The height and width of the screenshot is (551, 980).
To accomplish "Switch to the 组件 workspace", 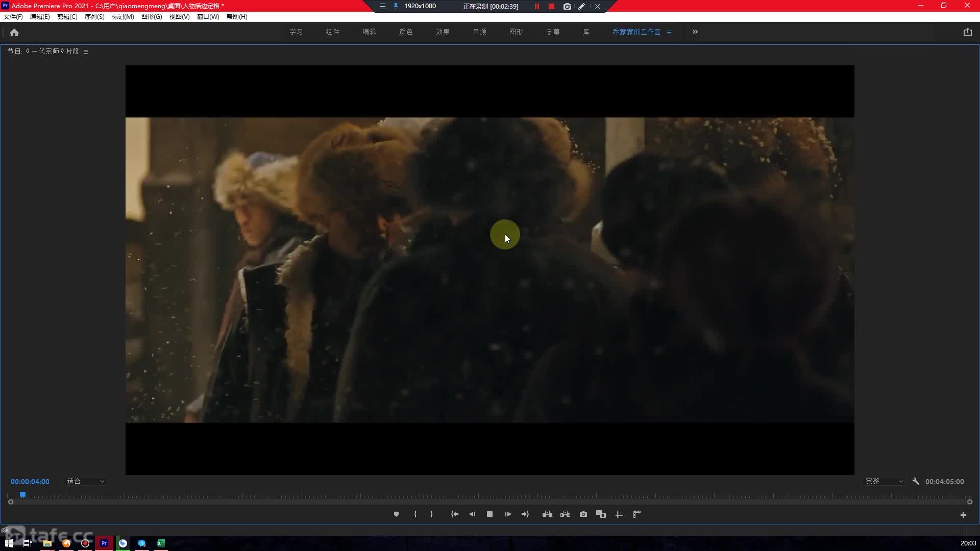I will click(333, 32).
